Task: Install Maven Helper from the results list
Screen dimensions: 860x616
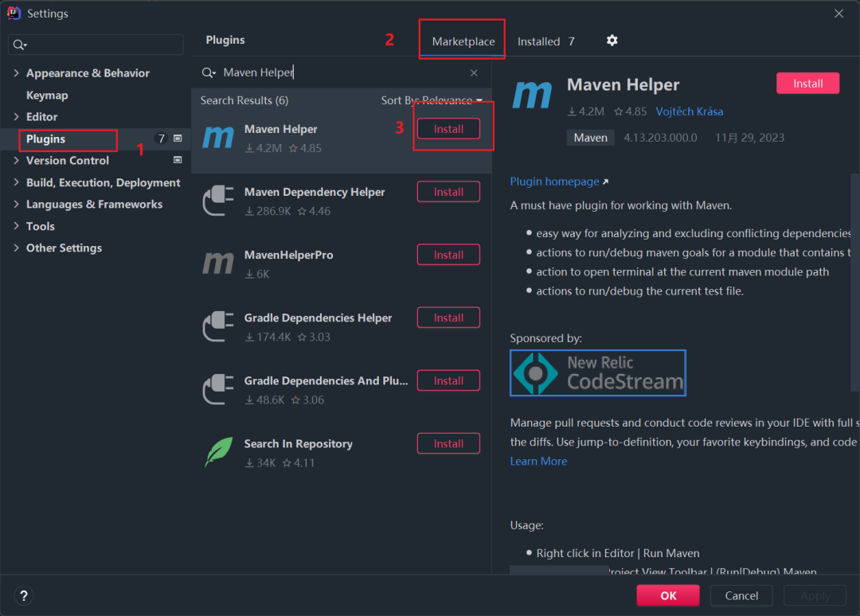Action: pyautogui.click(x=448, y=129)
